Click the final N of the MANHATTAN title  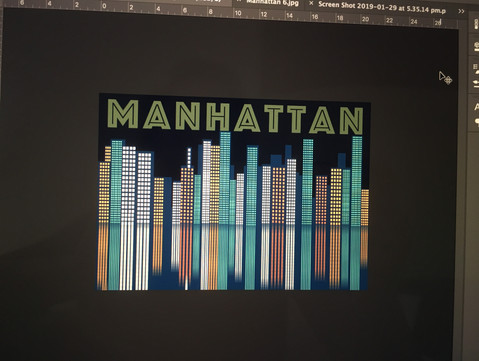(352, 121)
